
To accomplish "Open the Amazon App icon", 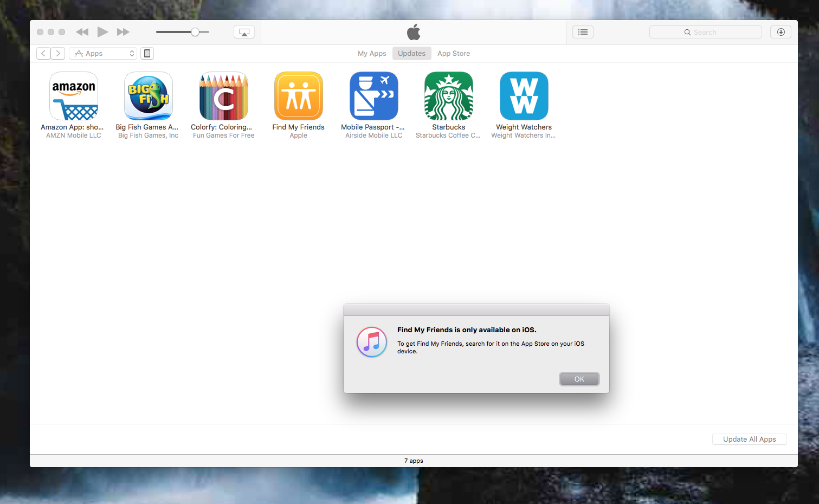I will (x=74, y=96).
